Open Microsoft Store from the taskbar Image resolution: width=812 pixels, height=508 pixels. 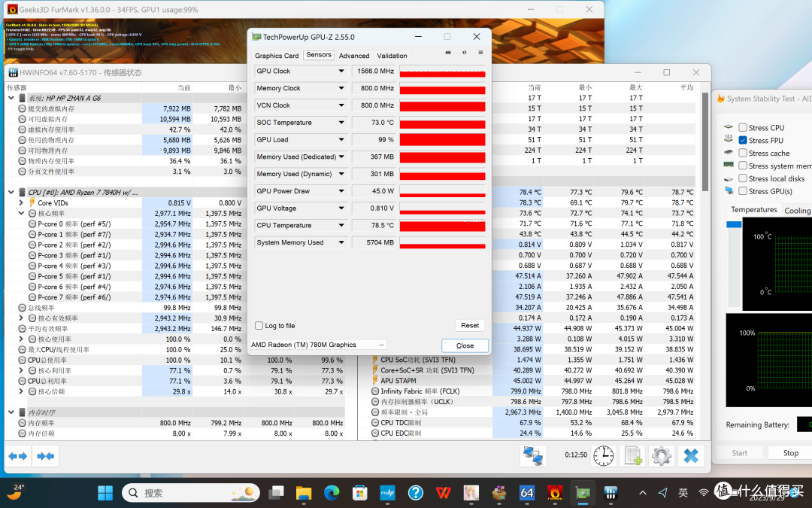[359, 492]
